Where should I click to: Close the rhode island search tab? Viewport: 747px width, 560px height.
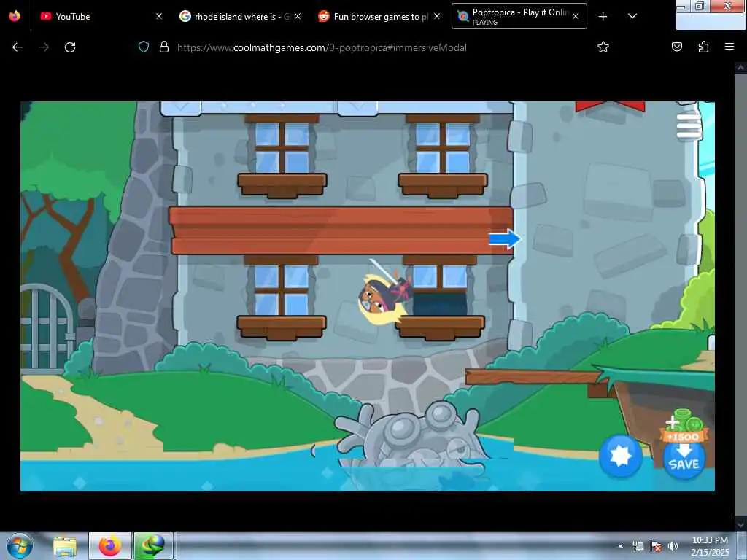[298, 16]
